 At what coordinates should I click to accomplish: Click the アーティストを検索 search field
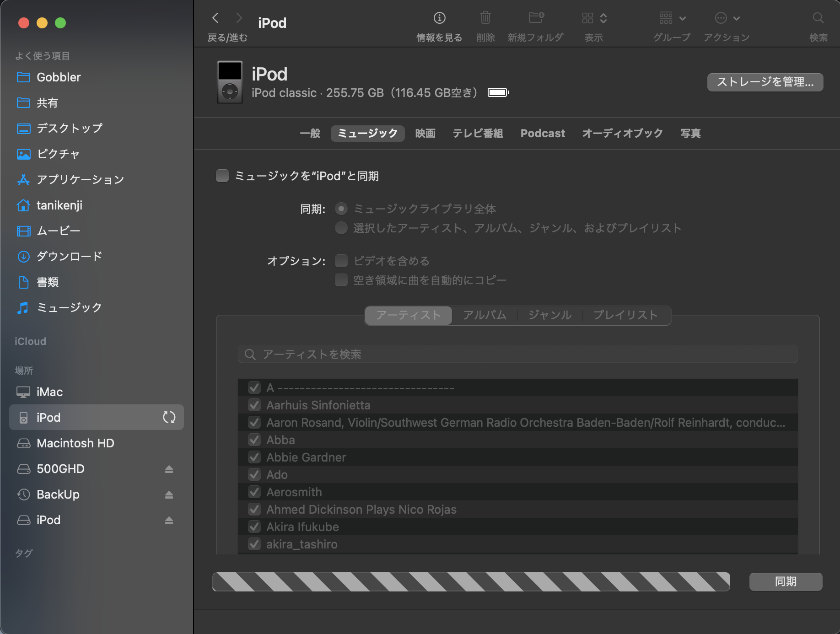(x=517, y=355)
